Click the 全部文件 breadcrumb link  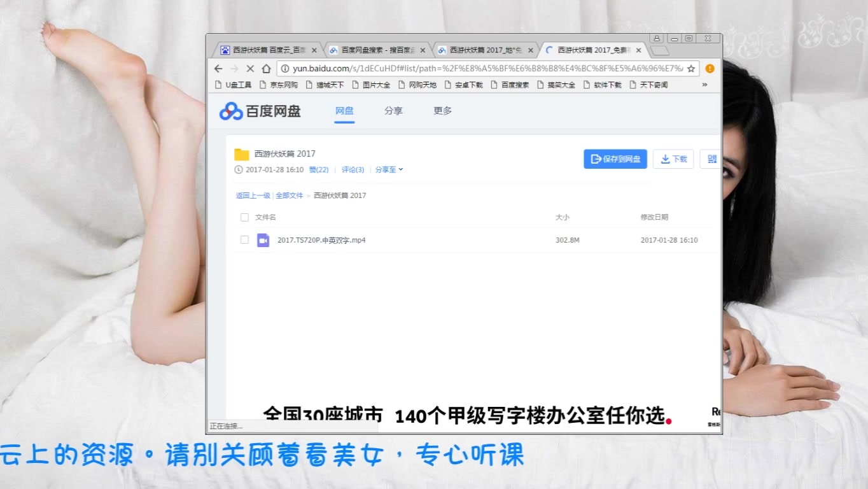point(290,195)
